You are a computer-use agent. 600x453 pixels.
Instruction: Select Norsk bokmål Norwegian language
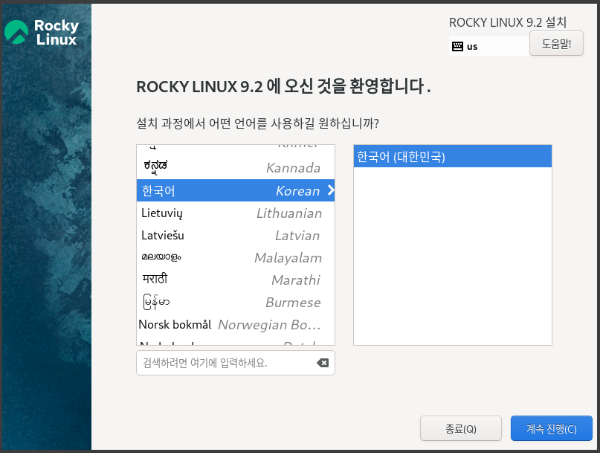(235, 324)
